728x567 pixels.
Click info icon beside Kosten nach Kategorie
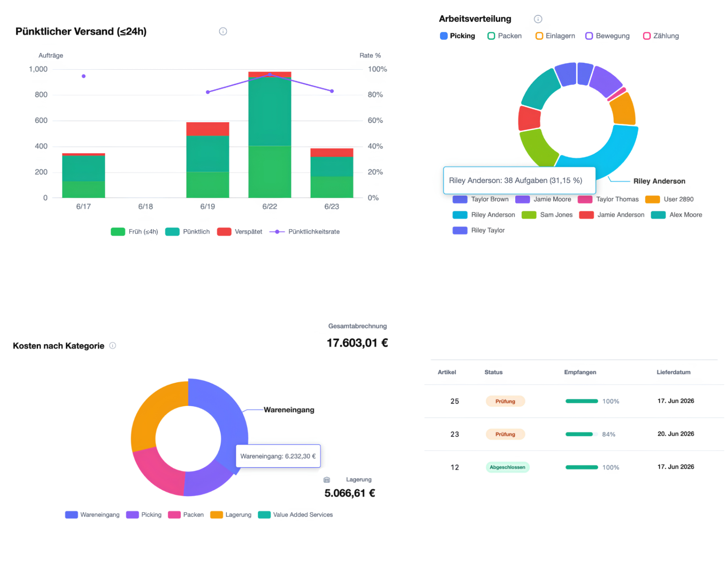(x=113, y=346)
